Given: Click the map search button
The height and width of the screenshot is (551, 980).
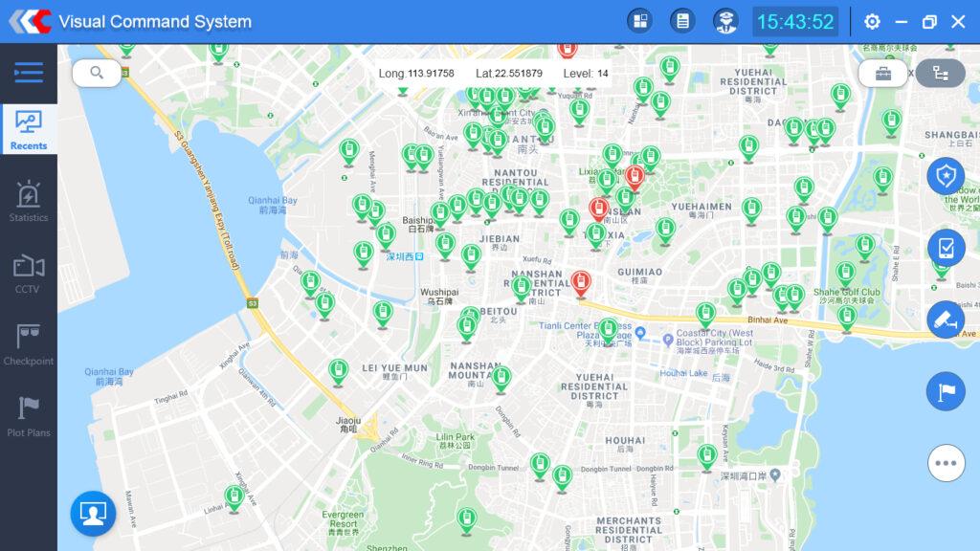Looking at the screenshot, I should [x=97, y=73].
